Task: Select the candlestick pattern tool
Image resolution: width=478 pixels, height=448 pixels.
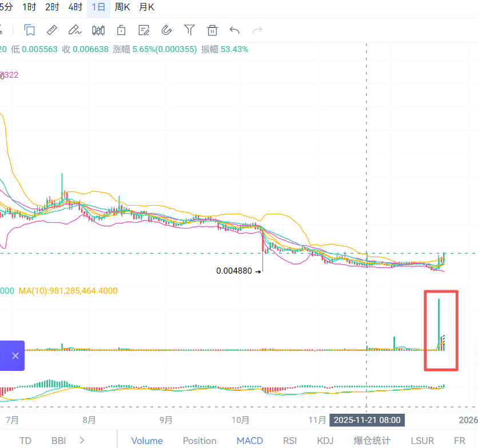Action: (98, 30)
